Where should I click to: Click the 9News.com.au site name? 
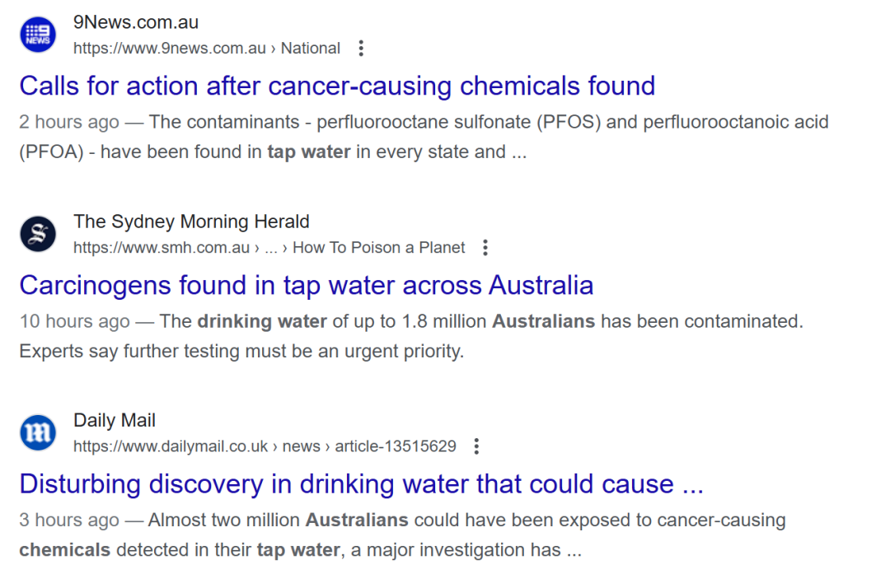[136, 22]
